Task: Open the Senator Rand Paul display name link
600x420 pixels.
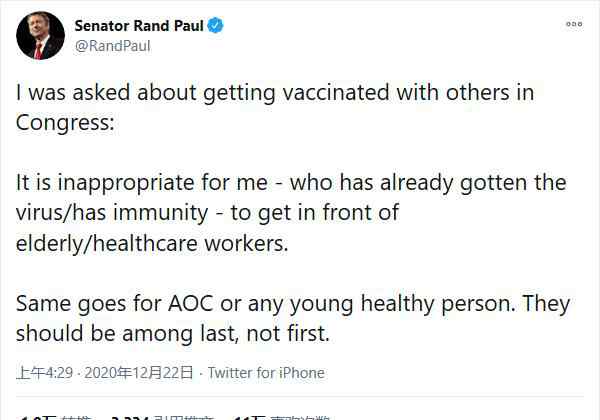Action: pyautogui.click(x=139, y=26)
